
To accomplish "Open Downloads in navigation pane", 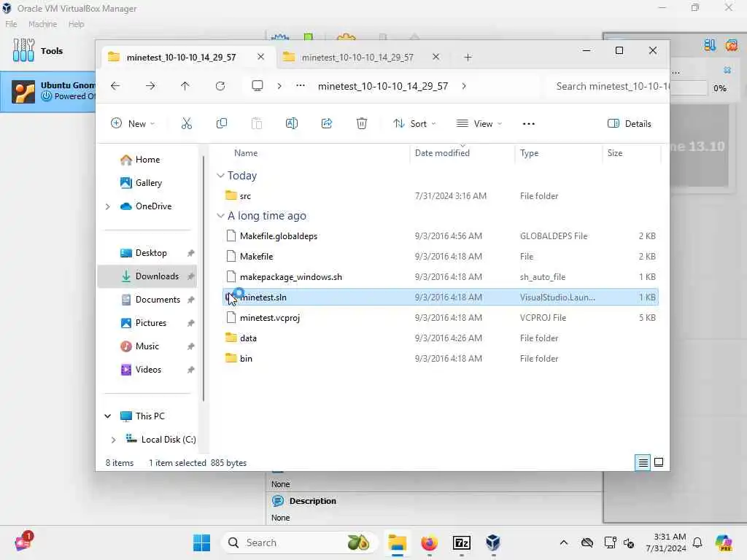I will [147, 276].
